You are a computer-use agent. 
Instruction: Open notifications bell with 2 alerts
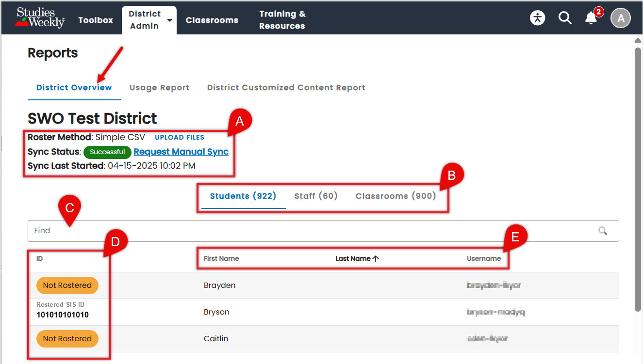(591, 18)
